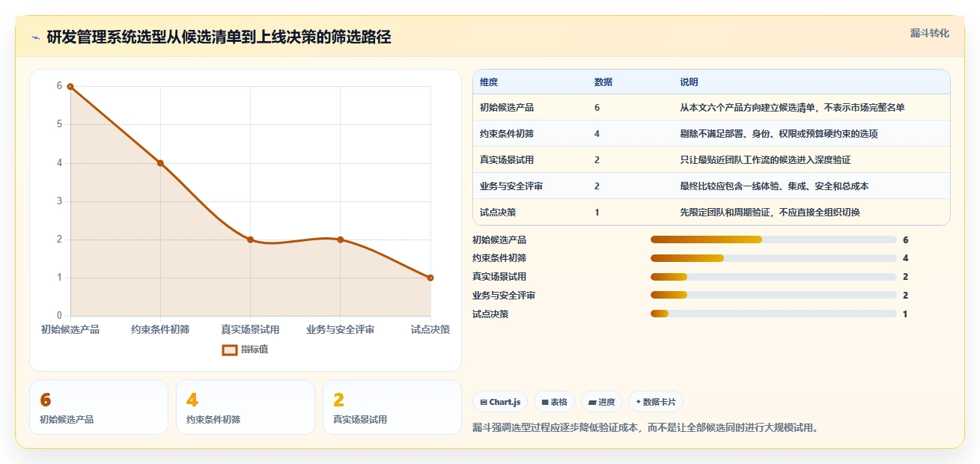Click the footer note starting 漏斗强调选型过程
980x464 pixels.
tap(647, 428)
